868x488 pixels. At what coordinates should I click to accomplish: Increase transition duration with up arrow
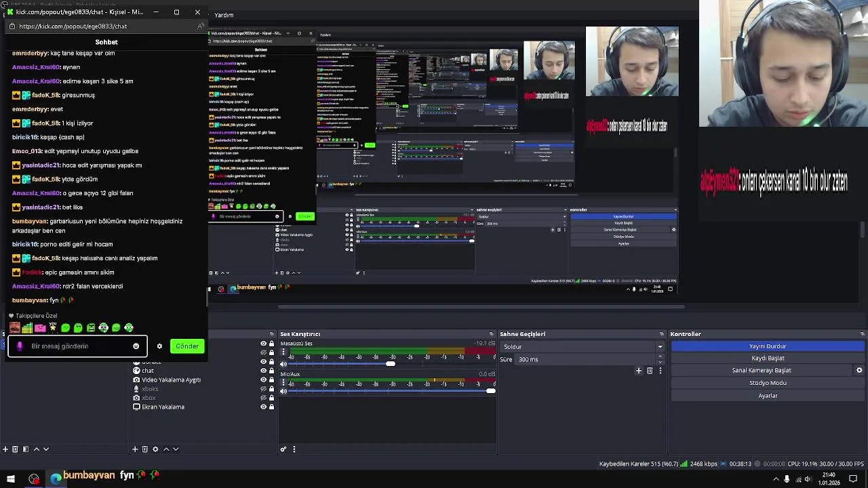click(660, 357)
